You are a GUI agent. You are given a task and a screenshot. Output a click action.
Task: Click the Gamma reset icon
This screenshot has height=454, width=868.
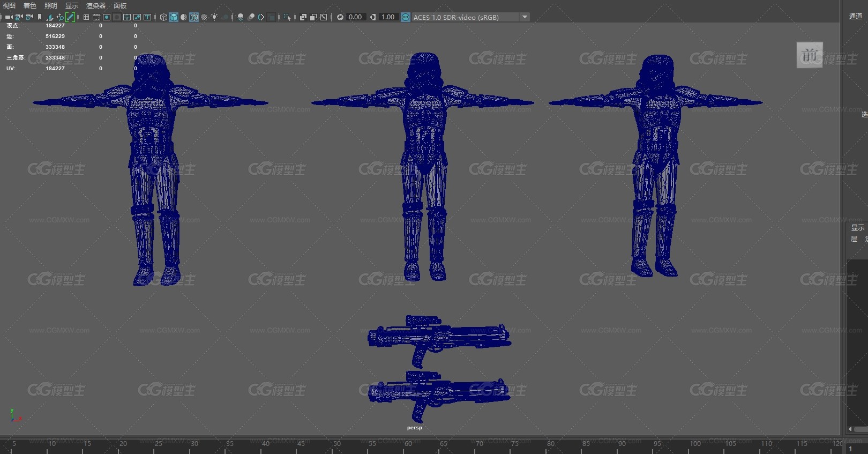373,17
